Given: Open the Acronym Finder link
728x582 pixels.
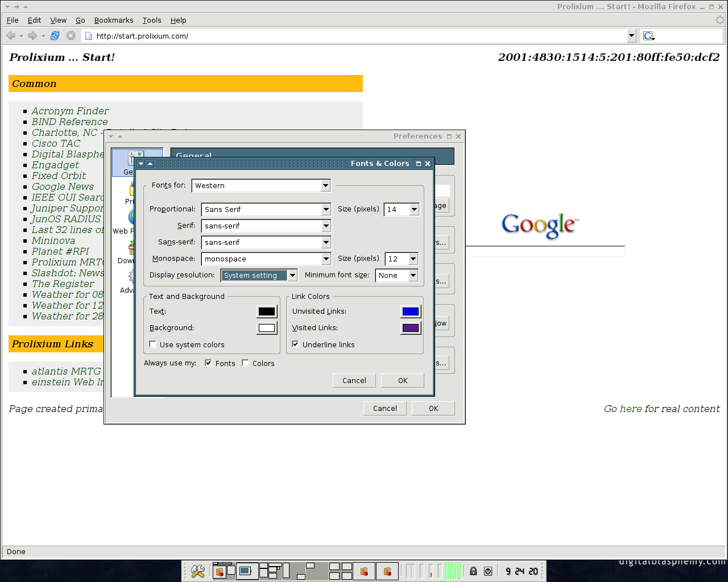Looking at the screenshot, I should [70, 111].
